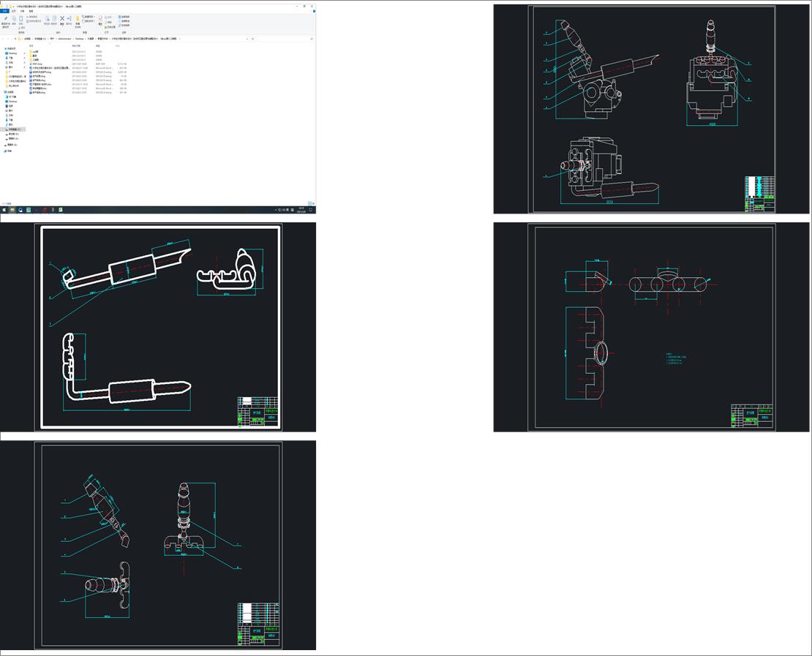Click the blue browser icon on taskbar
812x656 pixels.
20,210
